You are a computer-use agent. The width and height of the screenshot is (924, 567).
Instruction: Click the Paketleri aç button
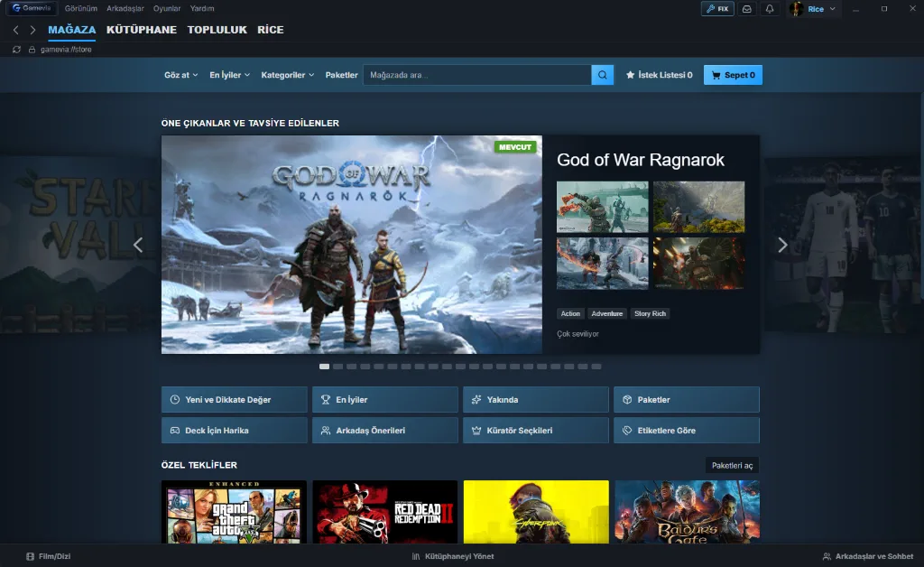[732, 466]
